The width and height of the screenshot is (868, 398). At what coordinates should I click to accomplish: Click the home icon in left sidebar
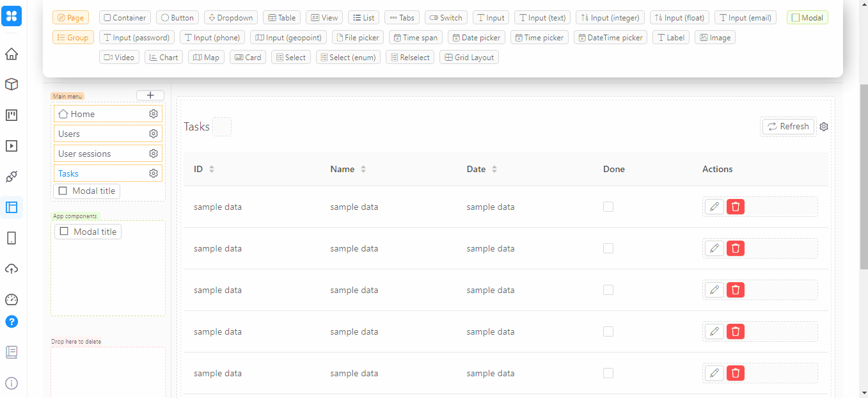[x=12, y=54]
